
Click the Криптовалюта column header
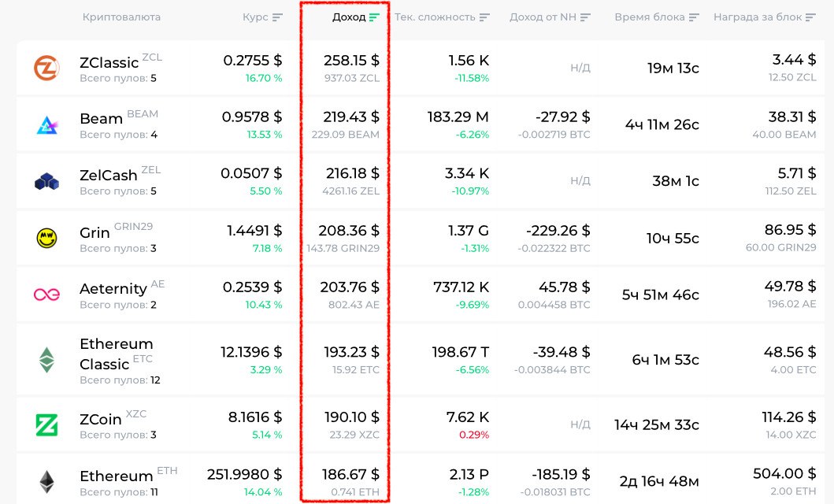click(x=121, y=17)
